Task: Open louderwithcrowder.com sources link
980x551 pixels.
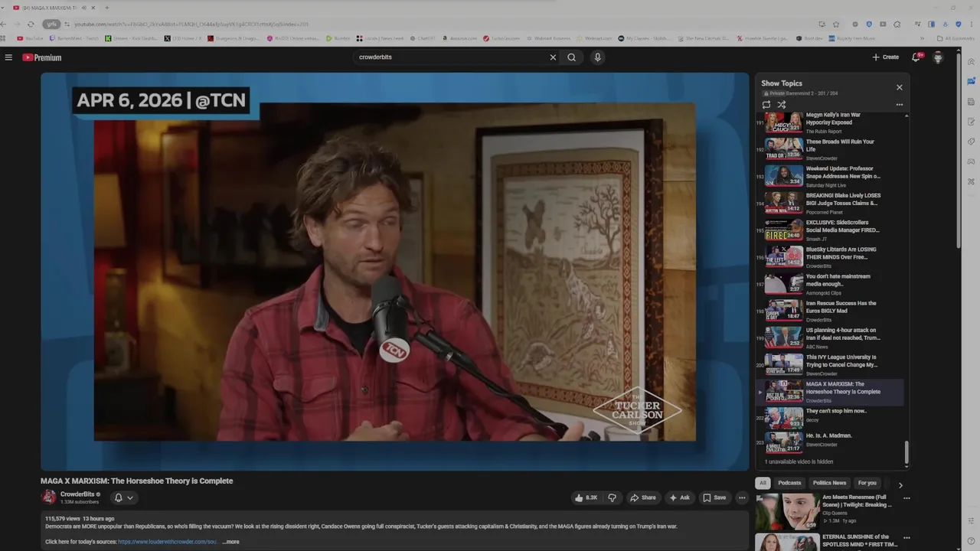Action: pos(168,542)
